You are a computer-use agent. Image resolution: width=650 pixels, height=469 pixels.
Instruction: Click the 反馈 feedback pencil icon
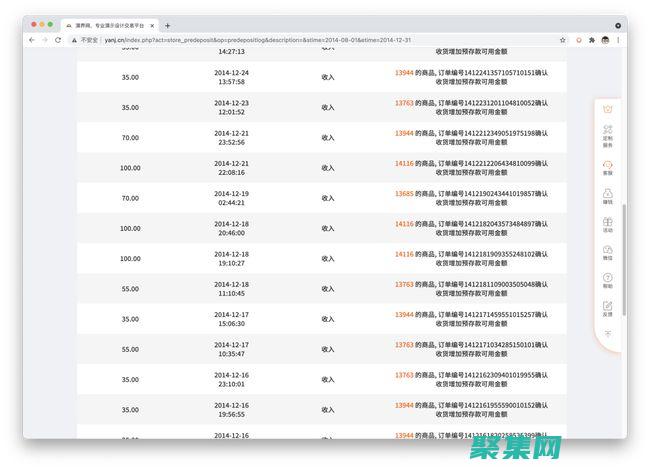pyautogui.click(x=608, y=308)
